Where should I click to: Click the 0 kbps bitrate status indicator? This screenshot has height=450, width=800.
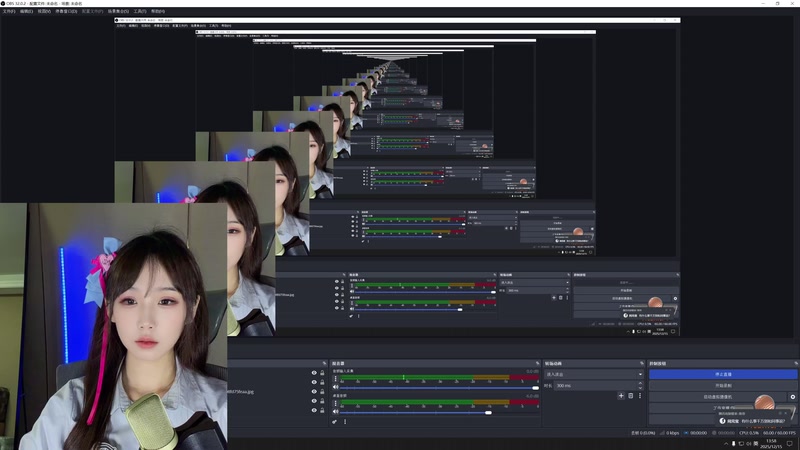[x=669, y=433]
